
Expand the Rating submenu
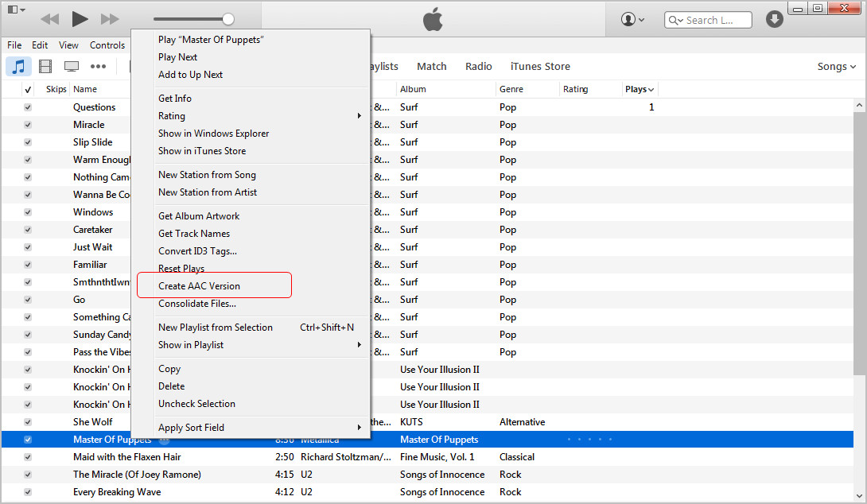coord(359,116)
